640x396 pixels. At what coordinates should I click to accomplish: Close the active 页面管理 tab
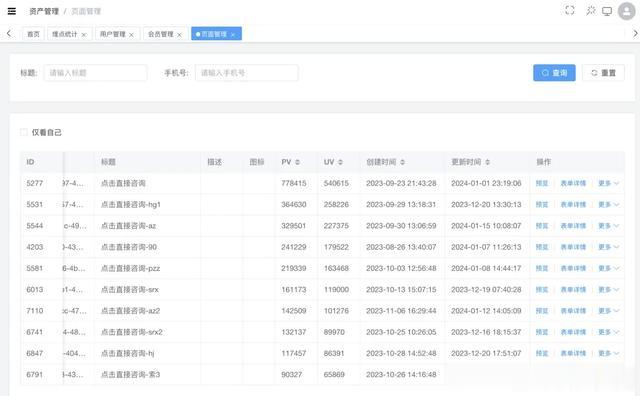pos(233,35)
